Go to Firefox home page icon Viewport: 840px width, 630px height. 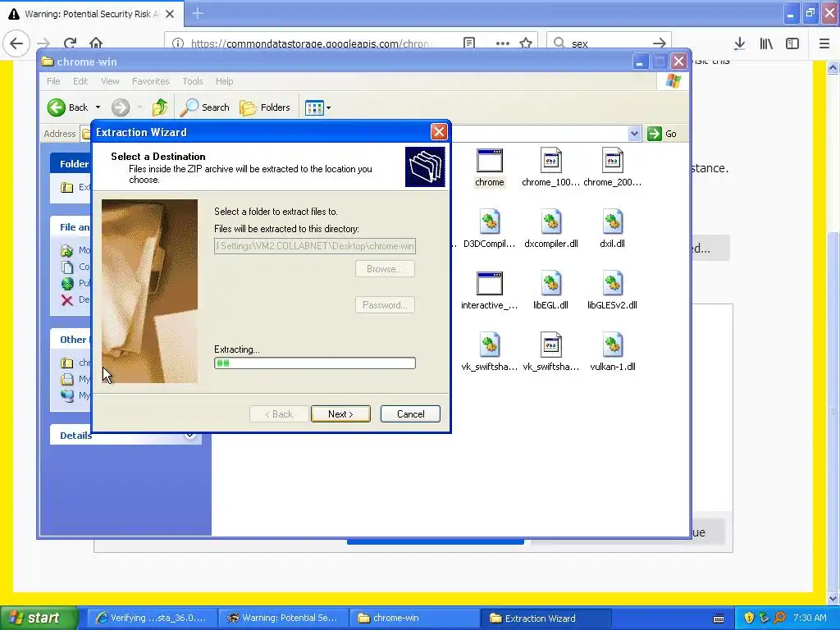96,43
